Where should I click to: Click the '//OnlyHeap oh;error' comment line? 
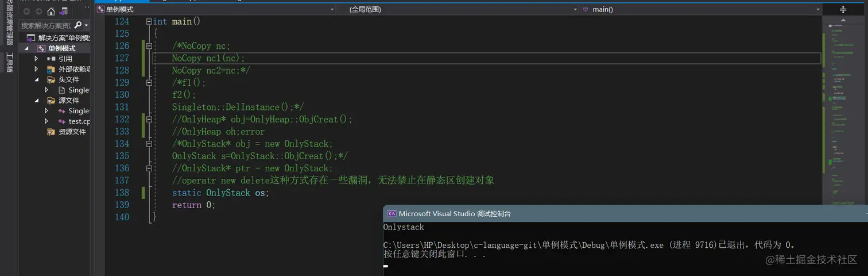218,132
